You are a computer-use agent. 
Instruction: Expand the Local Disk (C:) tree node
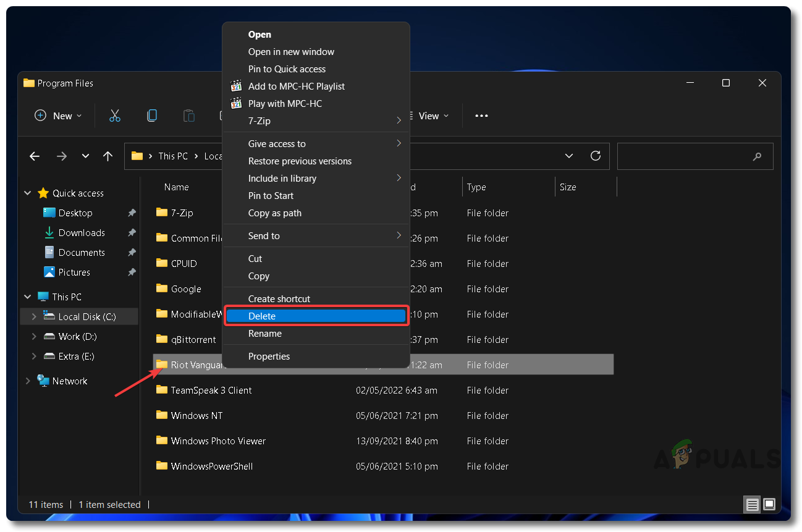[34, 316]
